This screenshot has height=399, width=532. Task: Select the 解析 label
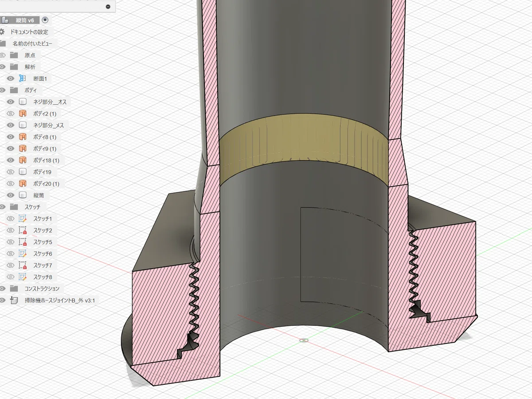[x=30, y=66]
